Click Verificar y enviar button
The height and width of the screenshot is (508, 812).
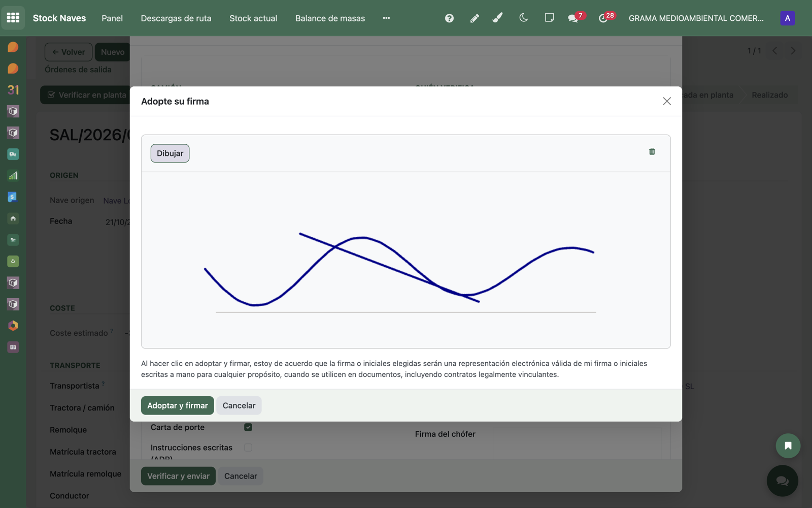click(x=178, y=476)
